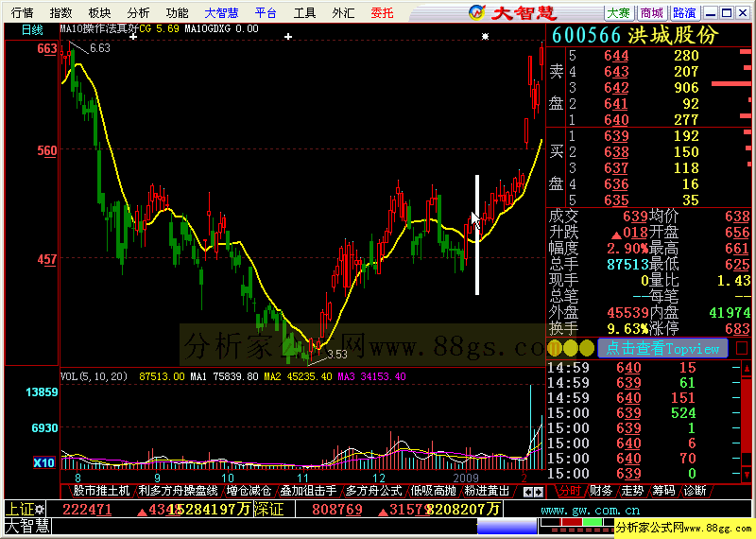
Task: Click the 商城 button
Action: tap(651, 12)
